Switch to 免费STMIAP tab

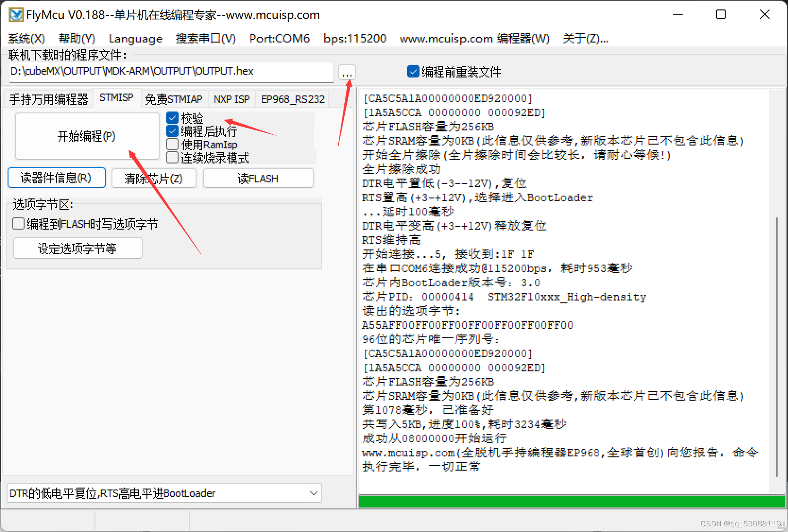click(x=174, y=99)
